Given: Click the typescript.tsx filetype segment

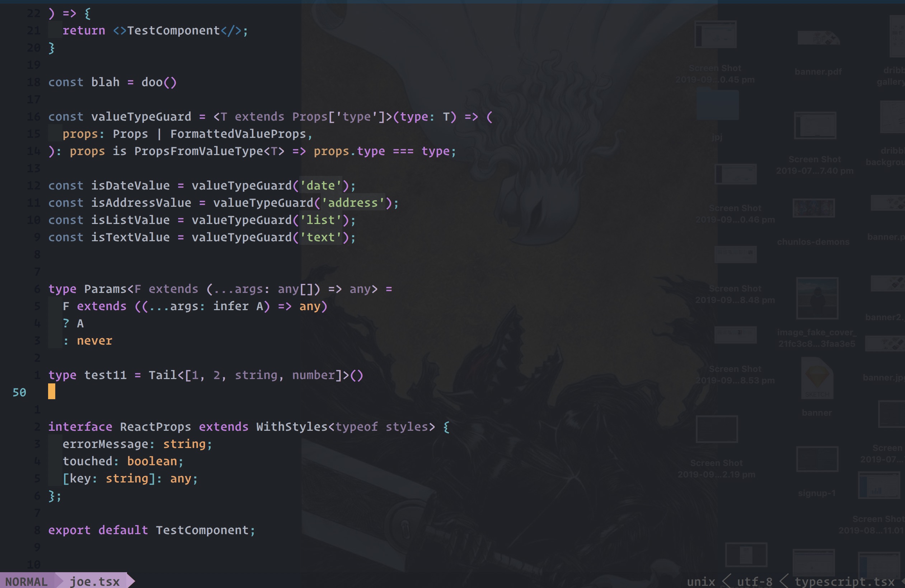Looking at the screenshot, I should coord(844,582).
